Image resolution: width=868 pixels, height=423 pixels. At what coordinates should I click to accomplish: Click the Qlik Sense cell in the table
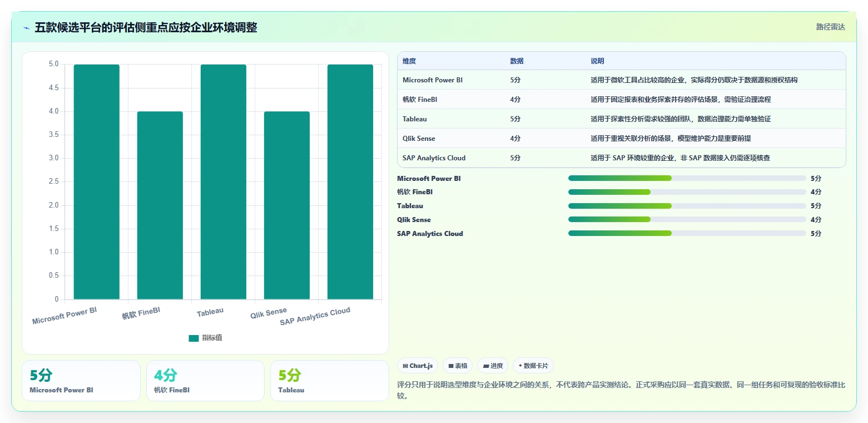tap(419, 139)
